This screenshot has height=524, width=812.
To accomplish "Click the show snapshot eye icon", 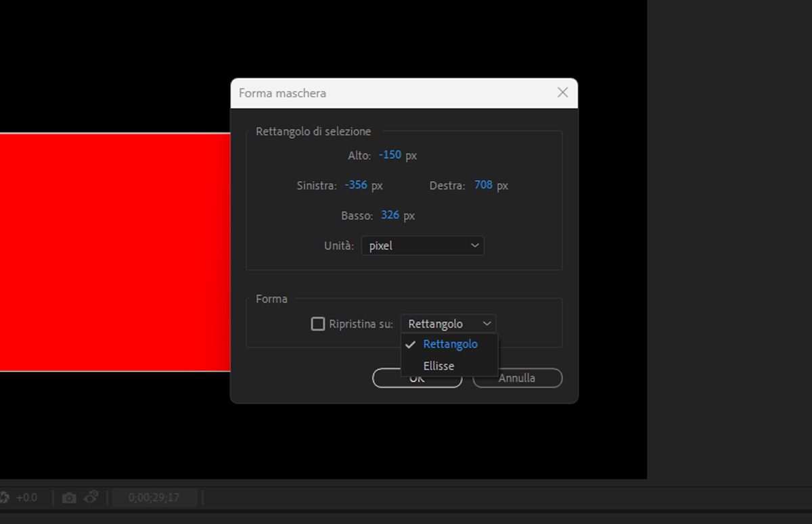I will click(x=91, y=498).
